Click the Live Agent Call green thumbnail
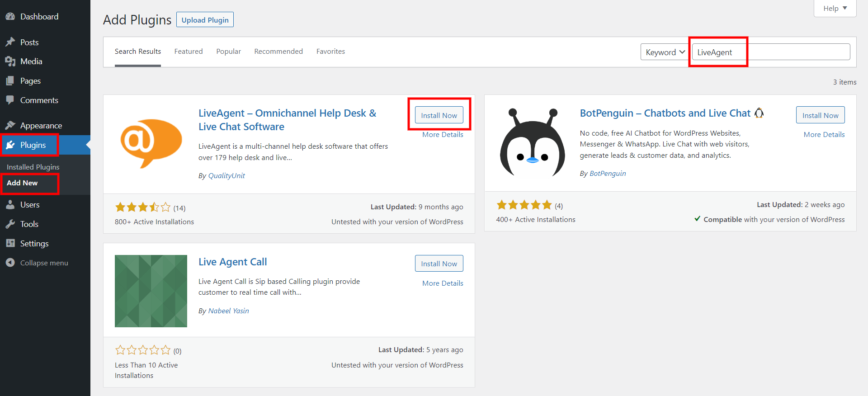 click(x=151, y=291)
